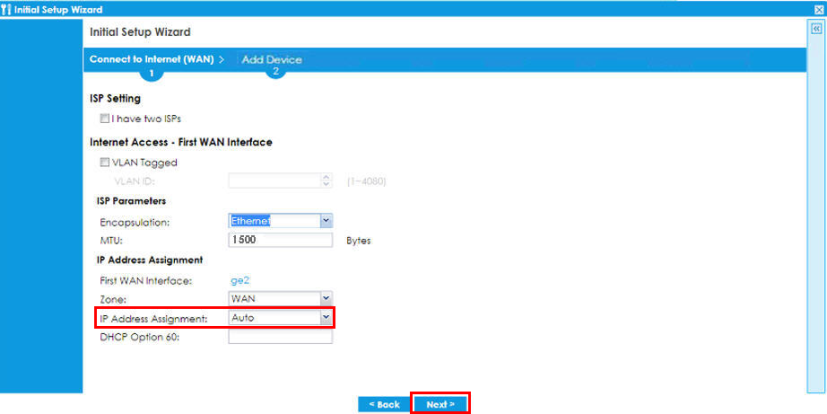Collapse the side panel with double-chevron icon
Image resolution: width=827 pixels, height=414 pixels.
[x=816, y=29]
